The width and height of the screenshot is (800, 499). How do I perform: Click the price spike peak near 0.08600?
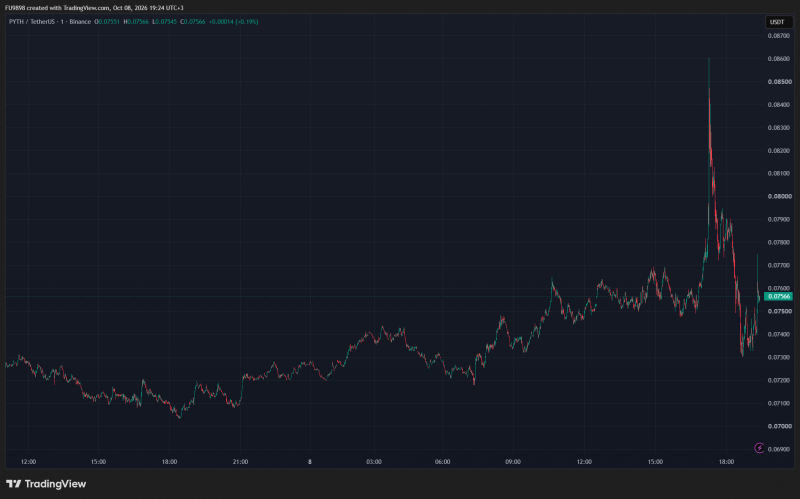[709, 59]
